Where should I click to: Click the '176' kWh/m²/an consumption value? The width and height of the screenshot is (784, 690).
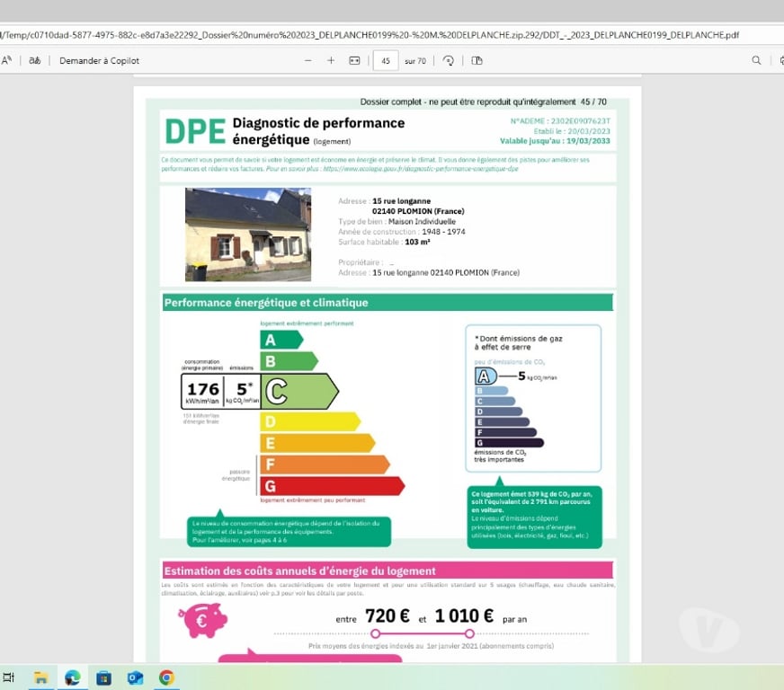203,389
